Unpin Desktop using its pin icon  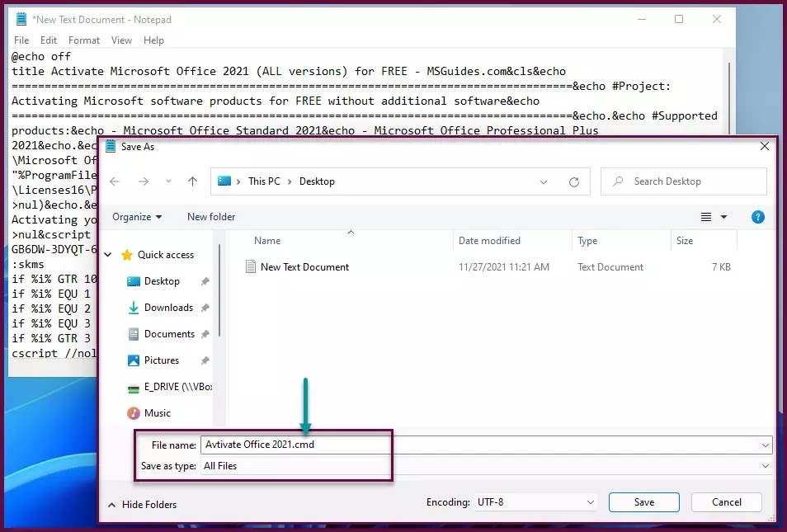(x=205, y=281)
